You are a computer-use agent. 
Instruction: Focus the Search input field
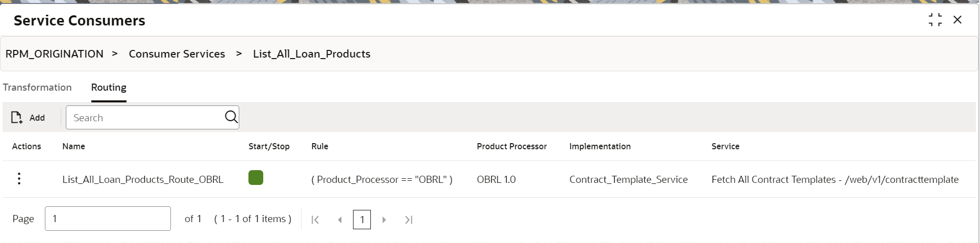click(x=145, y=118)
